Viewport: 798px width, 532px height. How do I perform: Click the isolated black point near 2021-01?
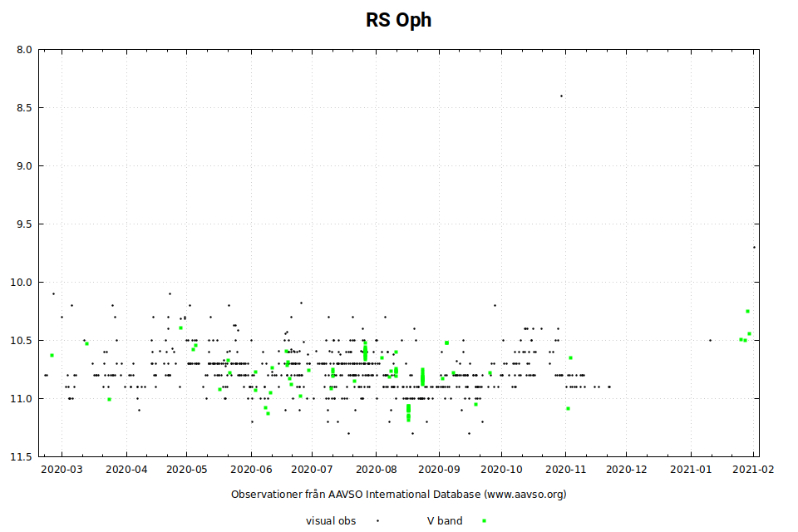pyautogui.click(x=710, y=340)
